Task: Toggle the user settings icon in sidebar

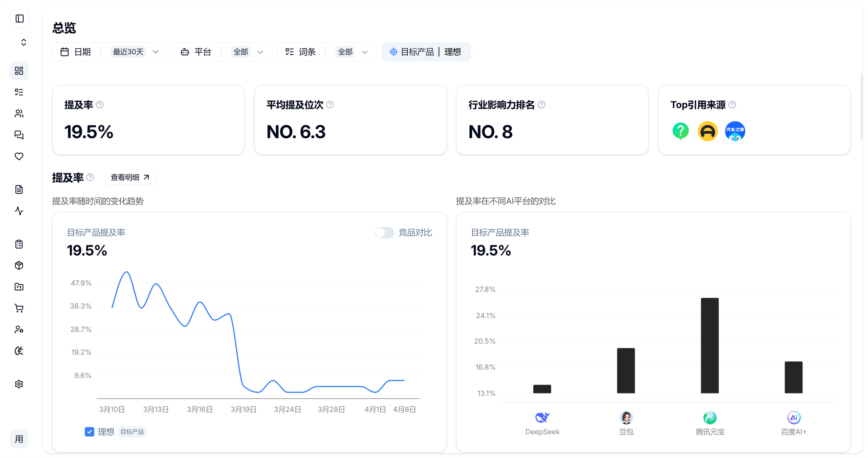Action: [x=19, y=329]
